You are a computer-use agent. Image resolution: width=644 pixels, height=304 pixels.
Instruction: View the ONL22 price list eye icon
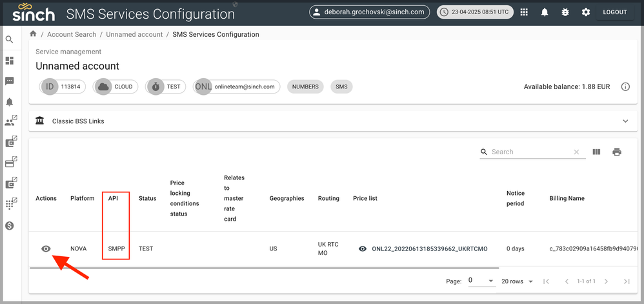362,248
